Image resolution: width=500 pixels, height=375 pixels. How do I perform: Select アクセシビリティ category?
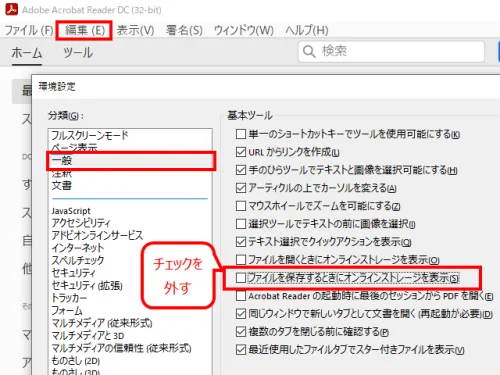point(81,223)
